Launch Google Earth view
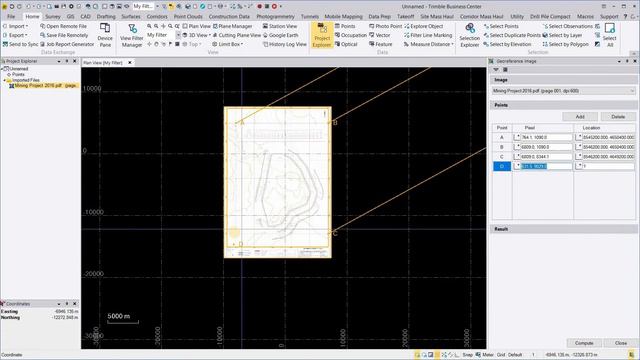 point(280,35)
